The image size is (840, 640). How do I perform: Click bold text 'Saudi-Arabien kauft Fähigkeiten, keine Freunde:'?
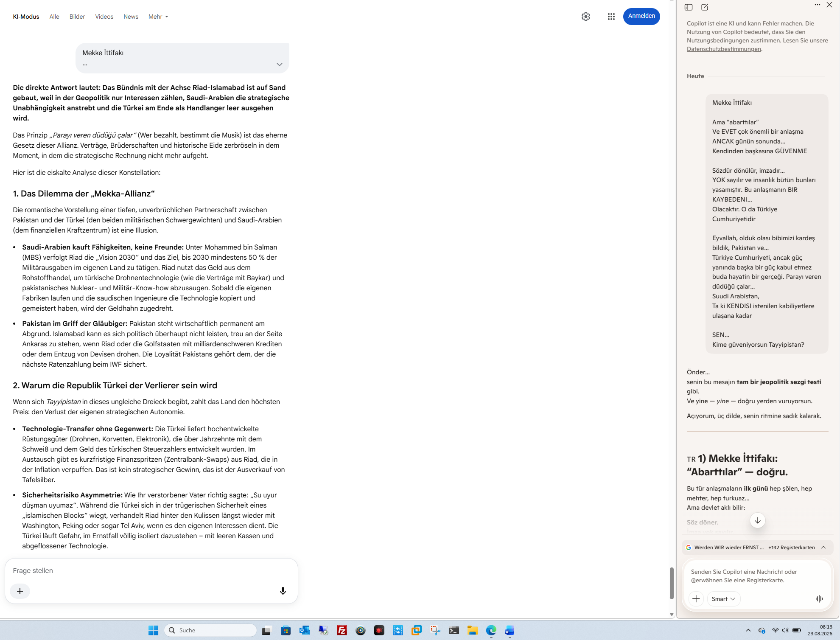coord(103,247)
